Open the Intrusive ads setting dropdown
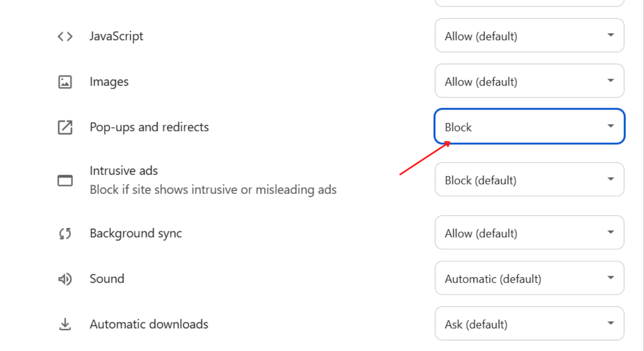The height and width of the screenshot is (351, 644). point(529,180)
